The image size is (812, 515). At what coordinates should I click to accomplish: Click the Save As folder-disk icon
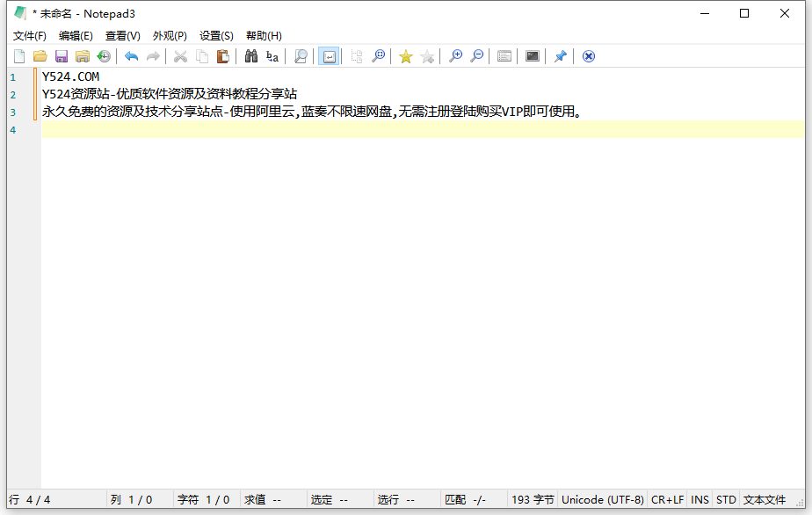point(83,56)
